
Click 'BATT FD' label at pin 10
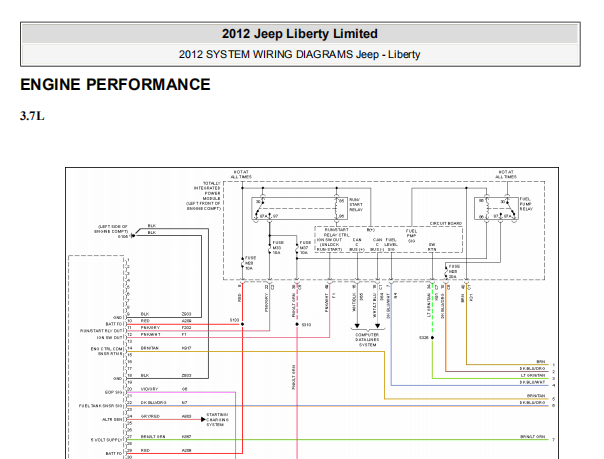point(114,324)
